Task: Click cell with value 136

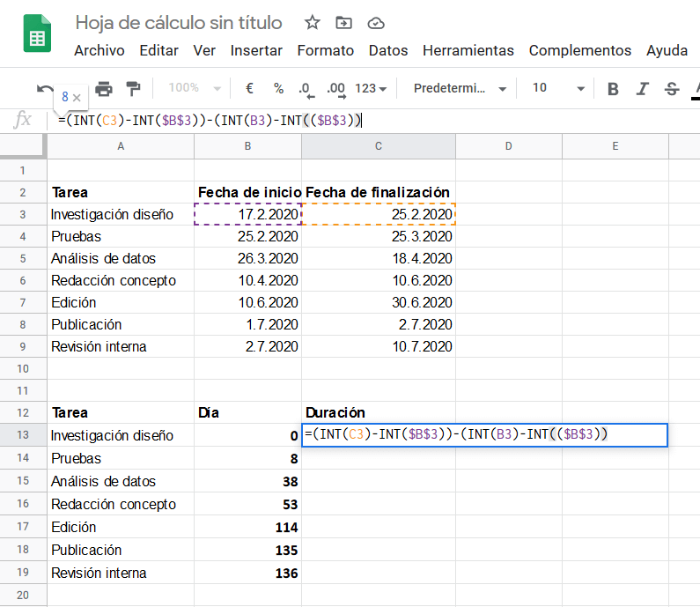Action: click(247, 573)
